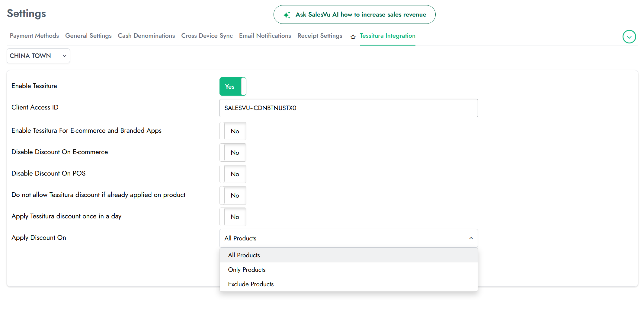The width and height of the screenshot is (644, 311).
Task: Toggle Disable Discount On E-commerce switch
Action: point(233,153)
